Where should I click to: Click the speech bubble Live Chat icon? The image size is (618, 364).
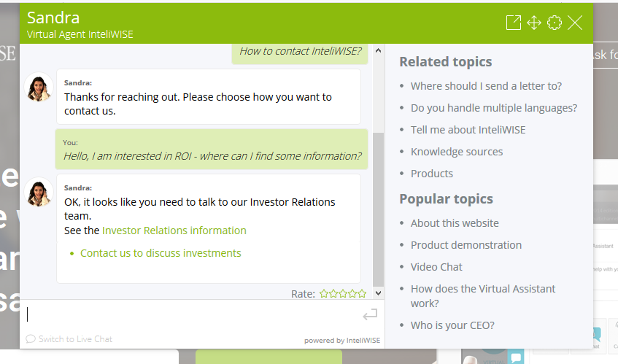click(x=31, y=338)
